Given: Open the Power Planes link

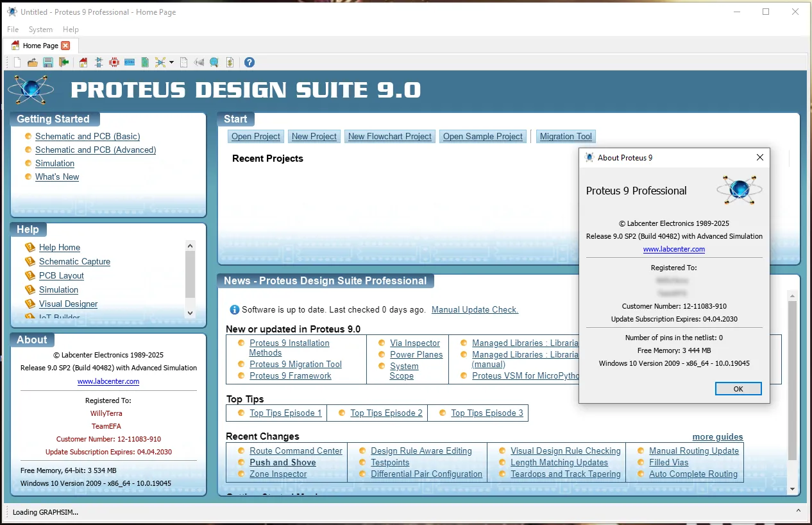Looking at the screenshot, I should [x=416, y=354].
